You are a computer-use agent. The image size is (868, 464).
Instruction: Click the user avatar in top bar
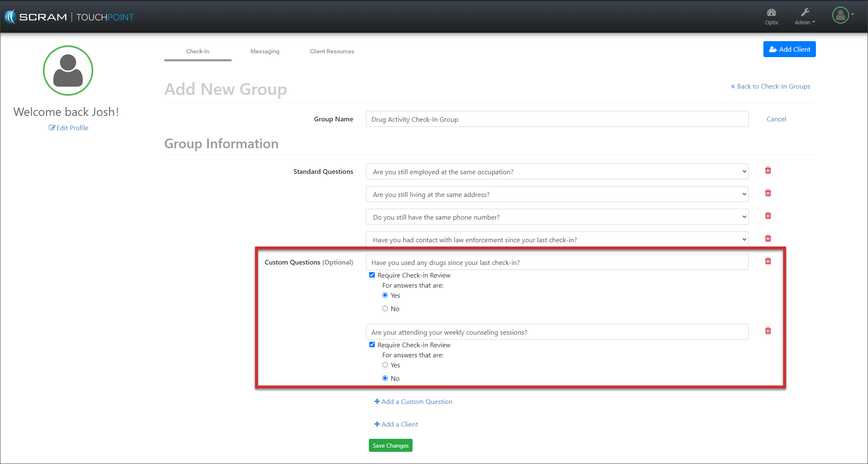[841, 16]
